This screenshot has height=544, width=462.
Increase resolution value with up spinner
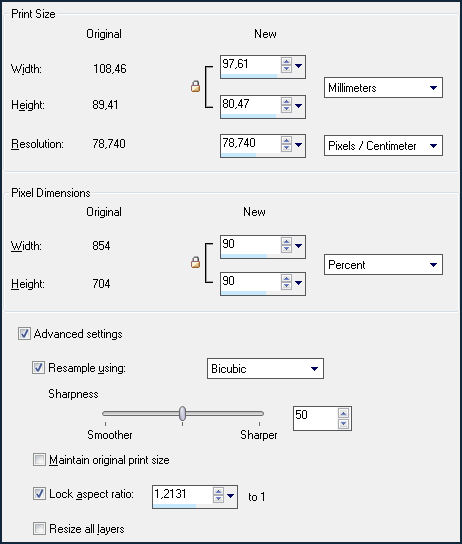tap(286, 140)
